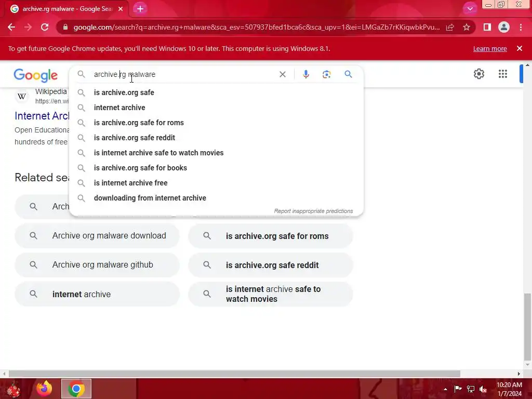Open the clock showing 10:20 AM
Screen dimensions: 532x399
click(x=509, y=389)
